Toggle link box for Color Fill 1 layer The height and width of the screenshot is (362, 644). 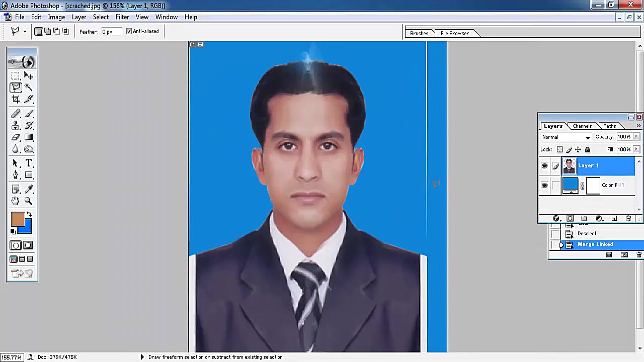(x=555, y=186)
